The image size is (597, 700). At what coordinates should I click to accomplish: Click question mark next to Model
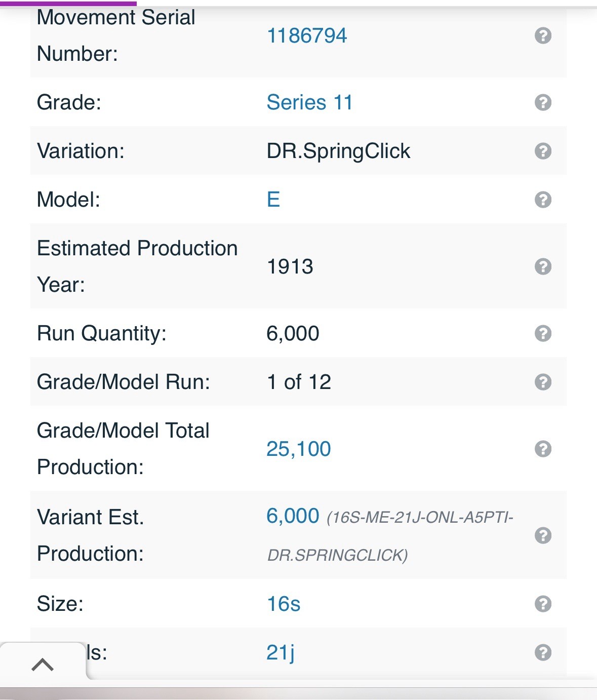[543, 200]
